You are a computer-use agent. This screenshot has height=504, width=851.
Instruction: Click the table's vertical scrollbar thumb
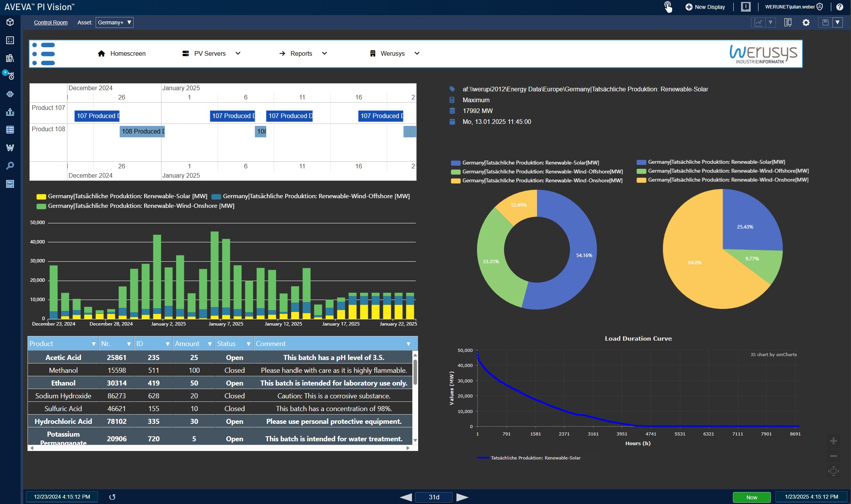(x=415, y=372)
